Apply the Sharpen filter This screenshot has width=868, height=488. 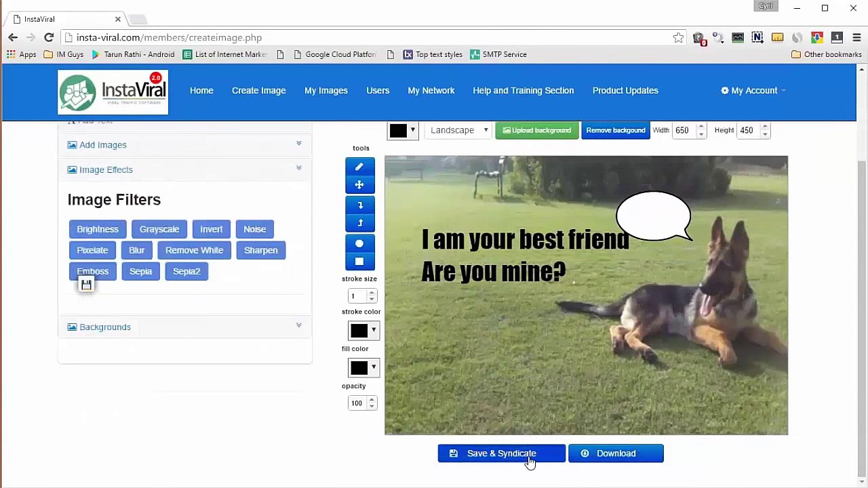[261, 250]
